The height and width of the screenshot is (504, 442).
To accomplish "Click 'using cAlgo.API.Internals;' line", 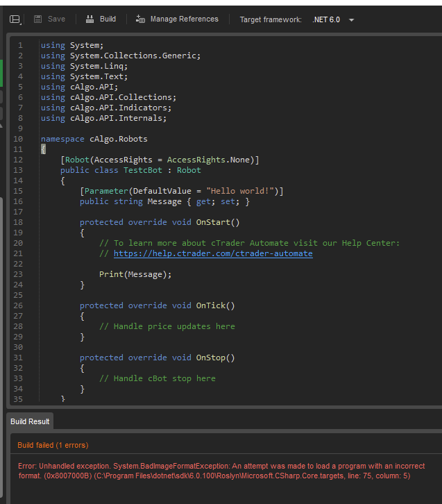I will pos(103,118).
